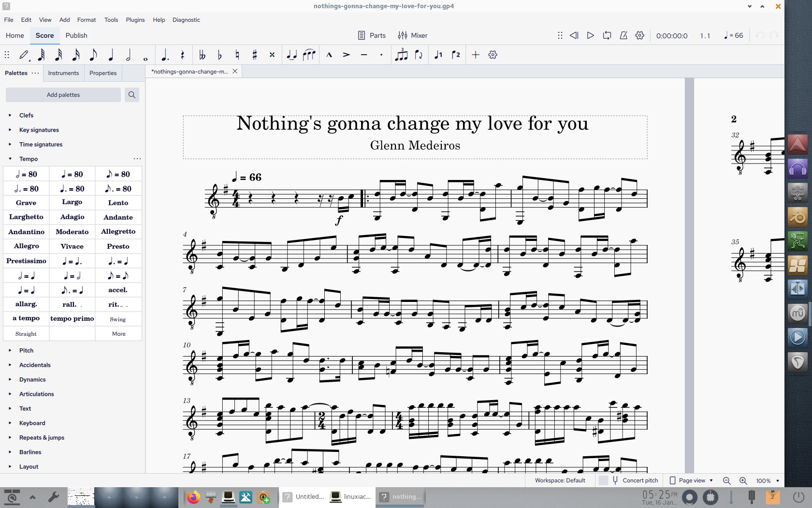Search palettes with magnifier button
The height and width of the screenshot is (508, 812).
pos(132,95)
